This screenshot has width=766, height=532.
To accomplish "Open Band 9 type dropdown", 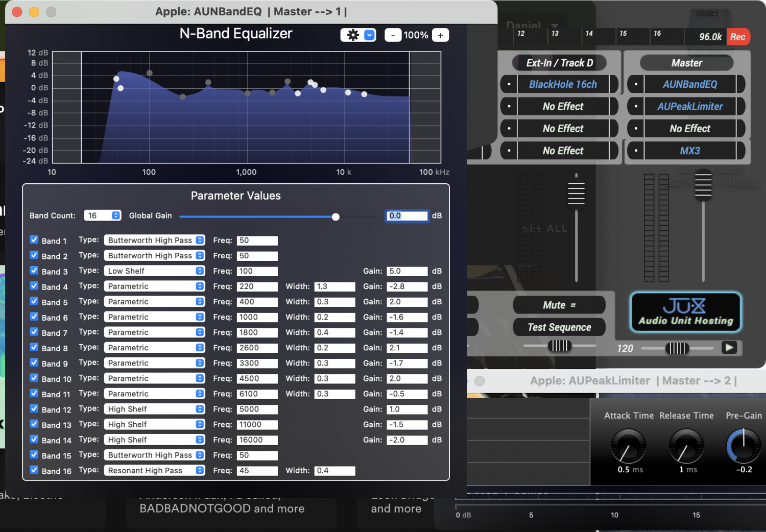I will (154, 362).
